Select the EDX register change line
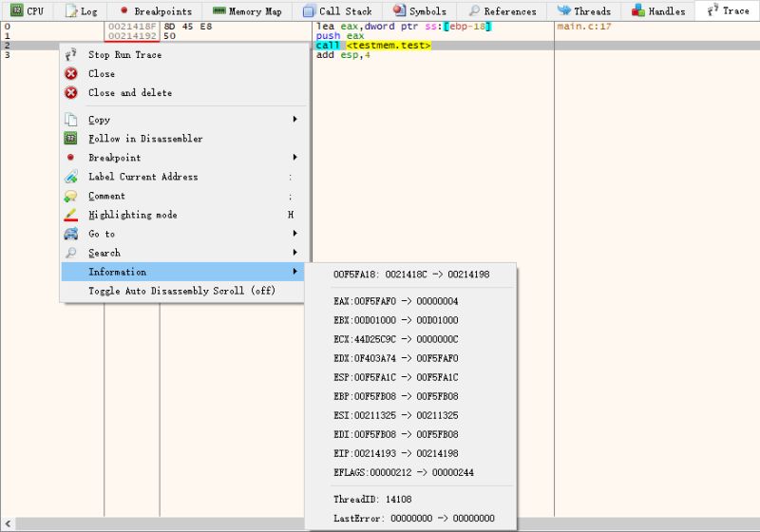 click(411, 358)
